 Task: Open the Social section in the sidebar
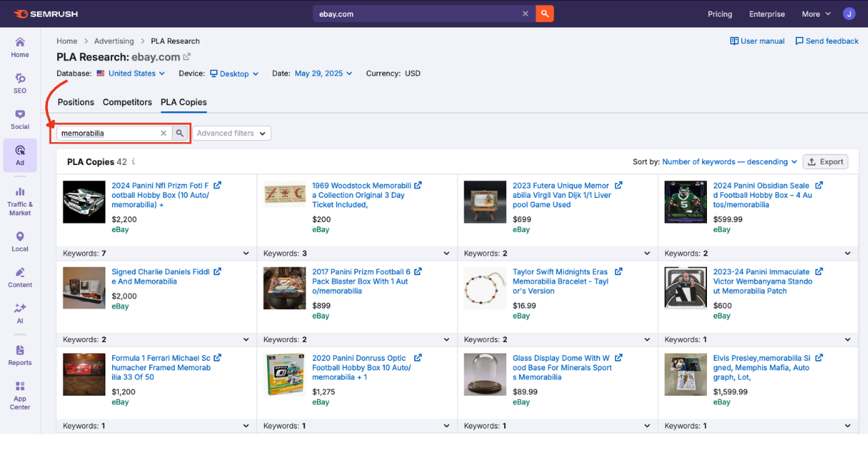pos(20,121)
